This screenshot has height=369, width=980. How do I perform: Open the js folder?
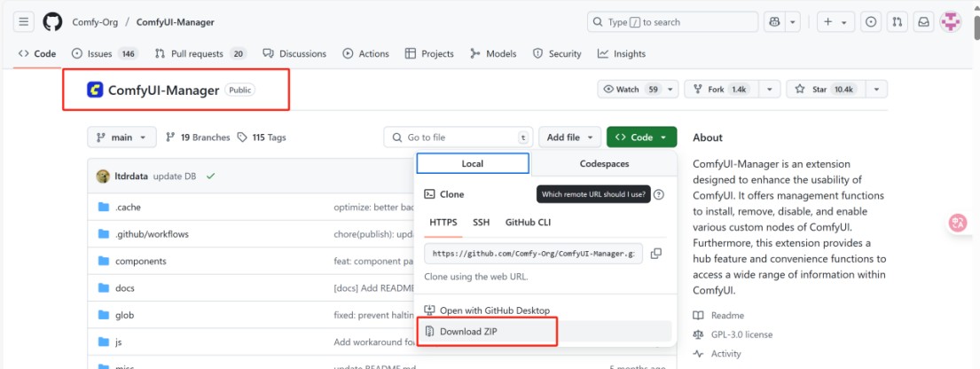point(118,342)
